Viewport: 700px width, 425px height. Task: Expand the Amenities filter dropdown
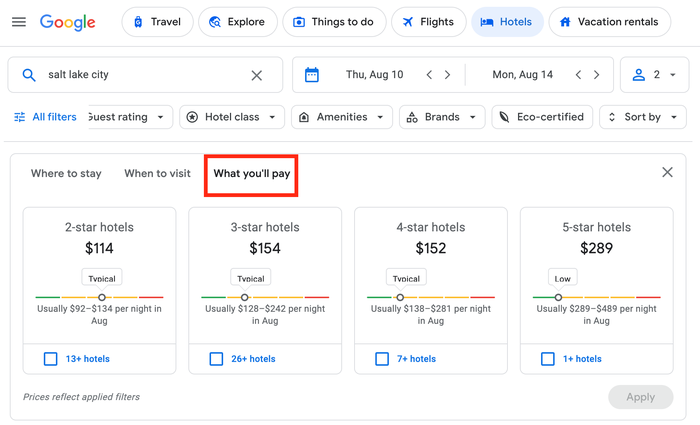[342, 117]
